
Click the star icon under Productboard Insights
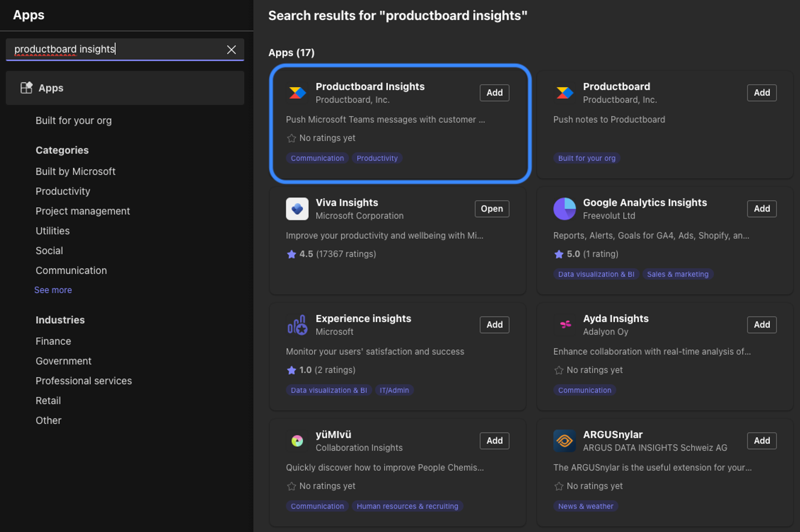point(292,138)
